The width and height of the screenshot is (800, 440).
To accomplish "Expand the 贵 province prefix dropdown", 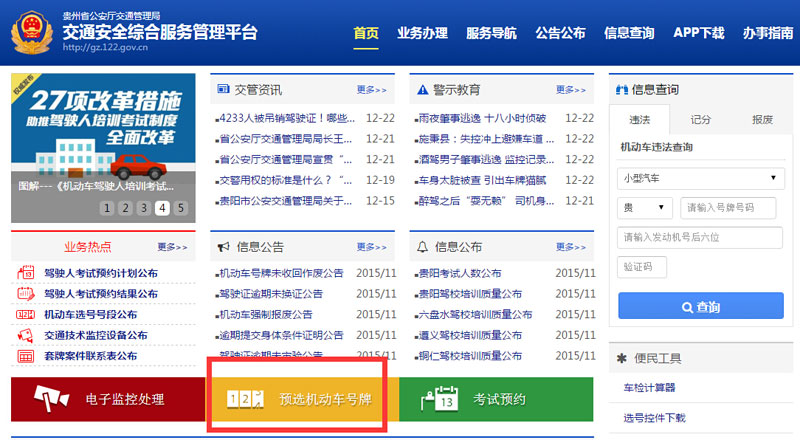I will (x=644, y=208).
